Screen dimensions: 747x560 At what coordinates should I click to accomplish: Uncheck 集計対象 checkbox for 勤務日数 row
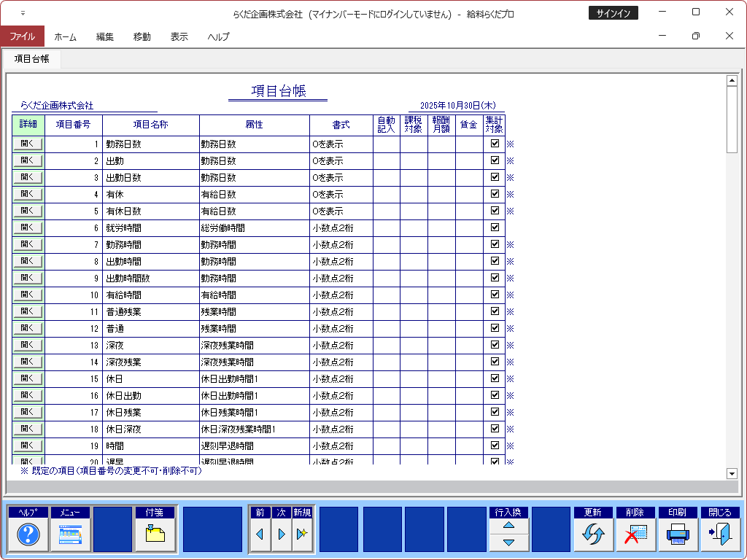pos(495,144)
